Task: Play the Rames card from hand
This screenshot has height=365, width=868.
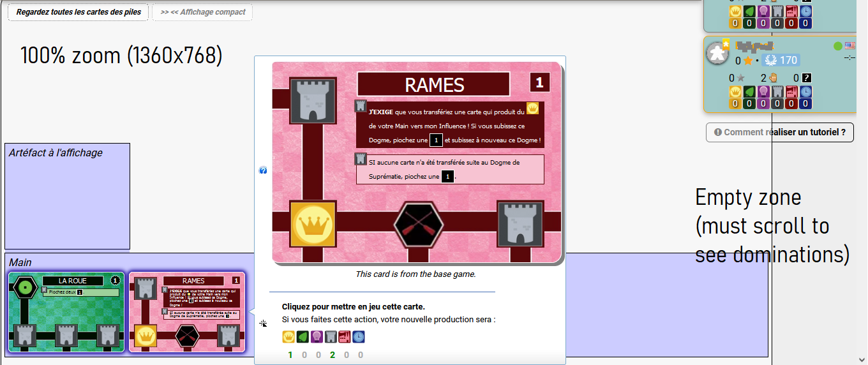Action: pyautogui.click(x=187, y=312)
